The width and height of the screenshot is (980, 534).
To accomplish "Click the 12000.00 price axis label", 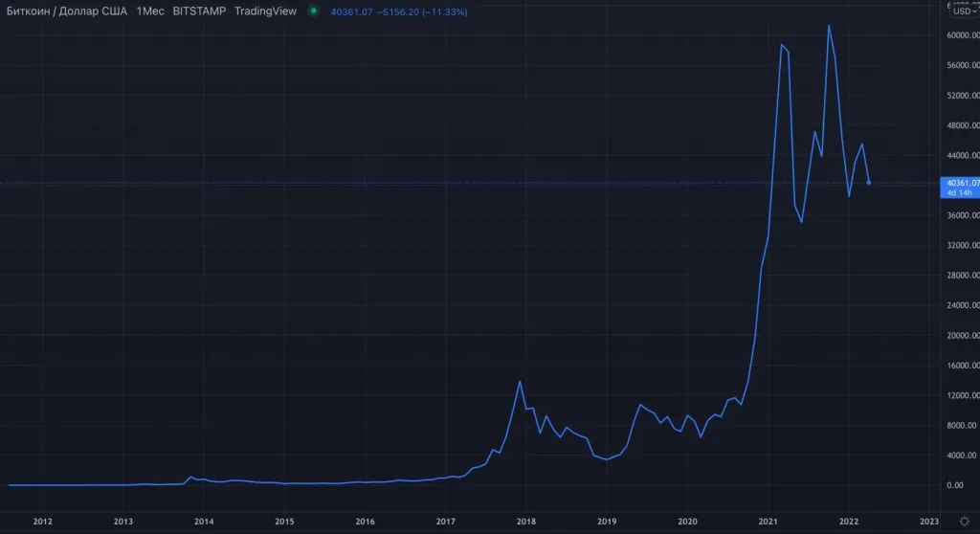I will 963,395.
